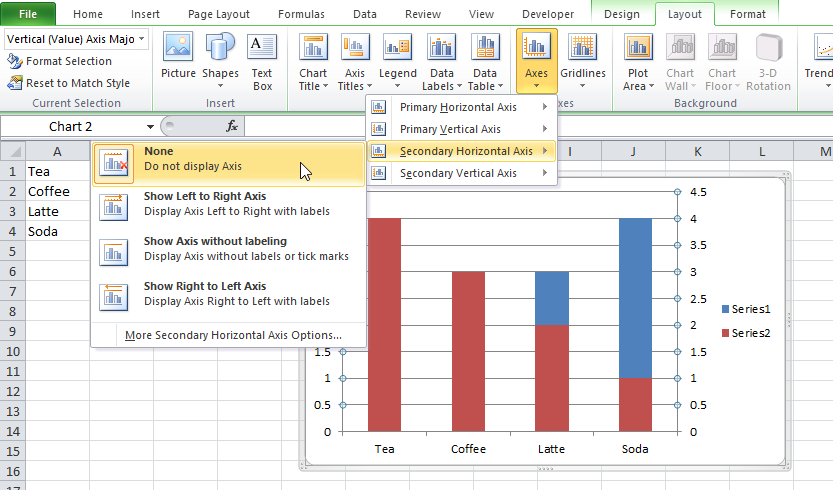Screen dimensions: 833x490
Task: Open the Name Box dropdown arrow
Action: pyautogui.click(x=150, y=127)
